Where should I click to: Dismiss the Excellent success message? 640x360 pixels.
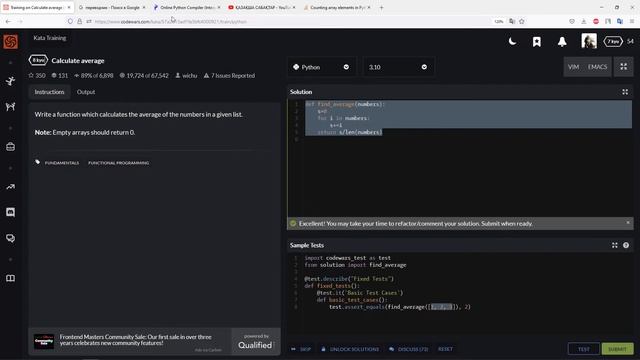[628, 222]
